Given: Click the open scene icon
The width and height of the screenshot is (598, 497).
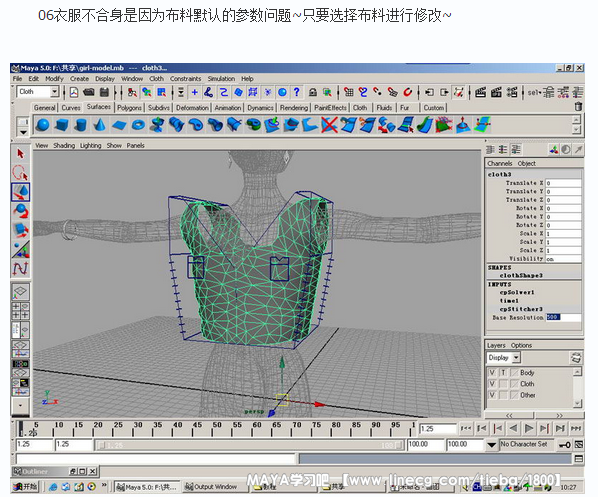Looking at the screenshot, I should pyautogui.click(x=89, y=92).
